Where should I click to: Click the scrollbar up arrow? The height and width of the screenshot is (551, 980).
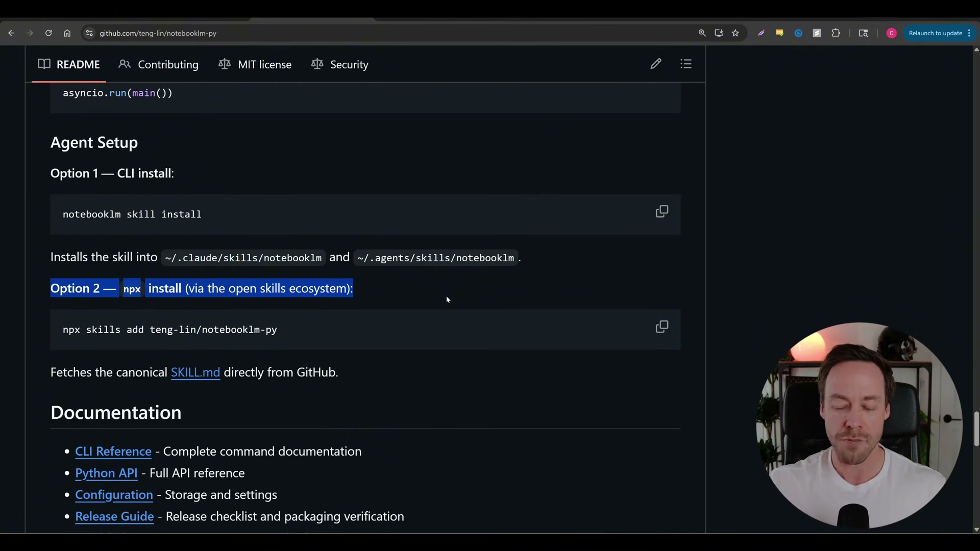click(976, 49)
